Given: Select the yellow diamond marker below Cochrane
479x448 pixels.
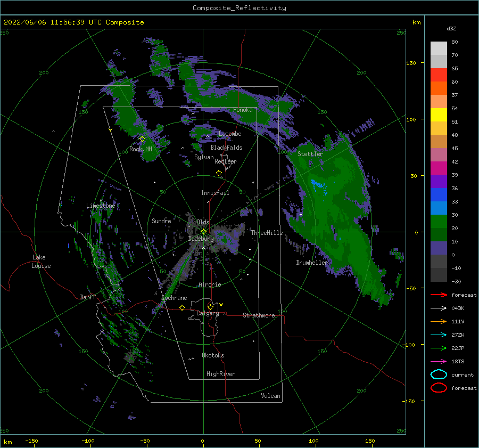Looking at the screenshot, I should coord(183,307).
